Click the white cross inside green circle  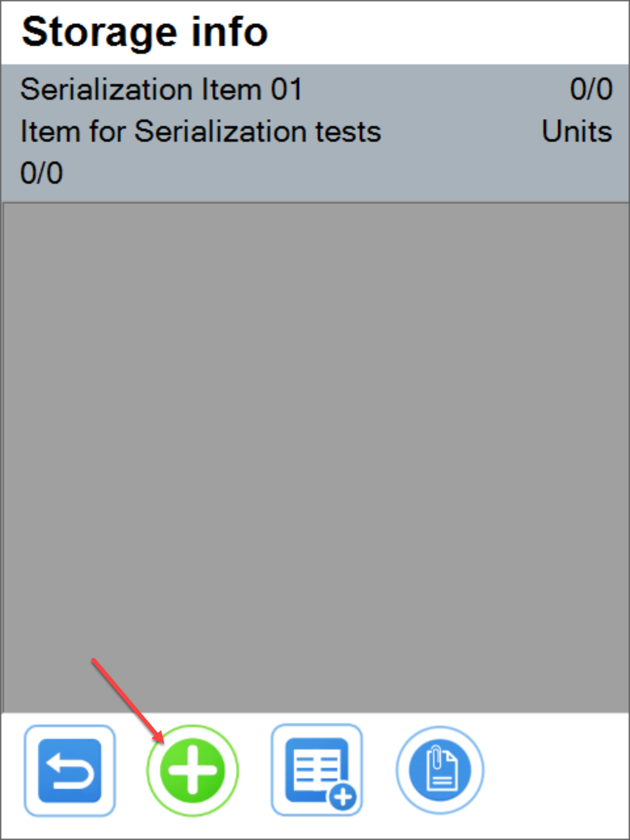click(x=192, y=770)
